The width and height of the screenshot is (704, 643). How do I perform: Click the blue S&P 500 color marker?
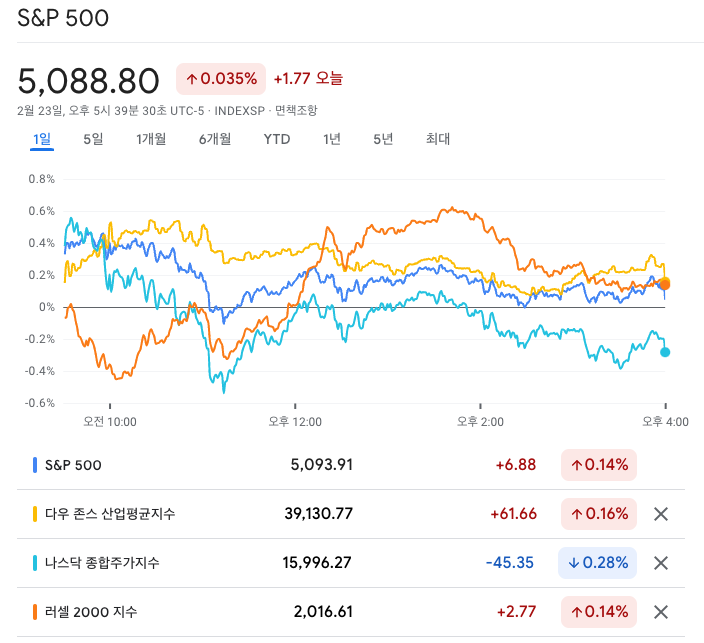point(35,465)
